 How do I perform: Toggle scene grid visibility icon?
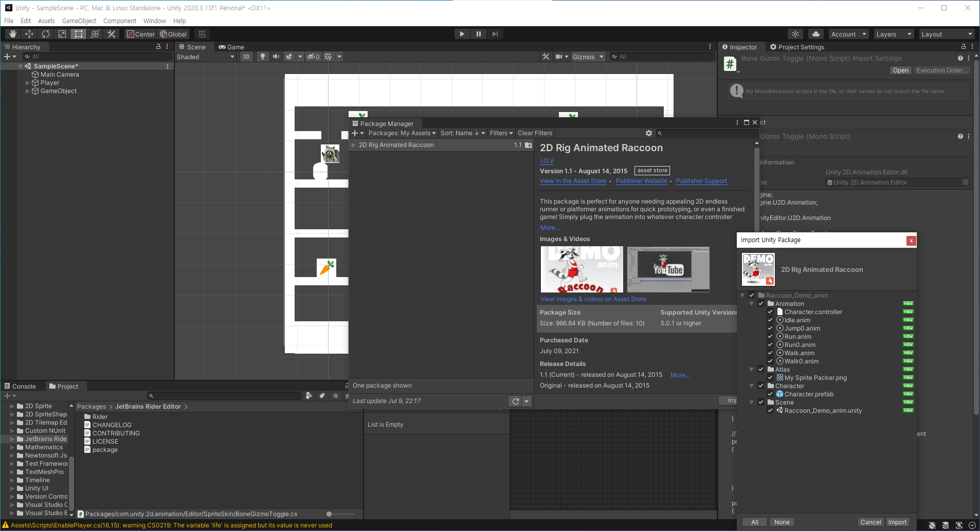[x=328, y=57]
